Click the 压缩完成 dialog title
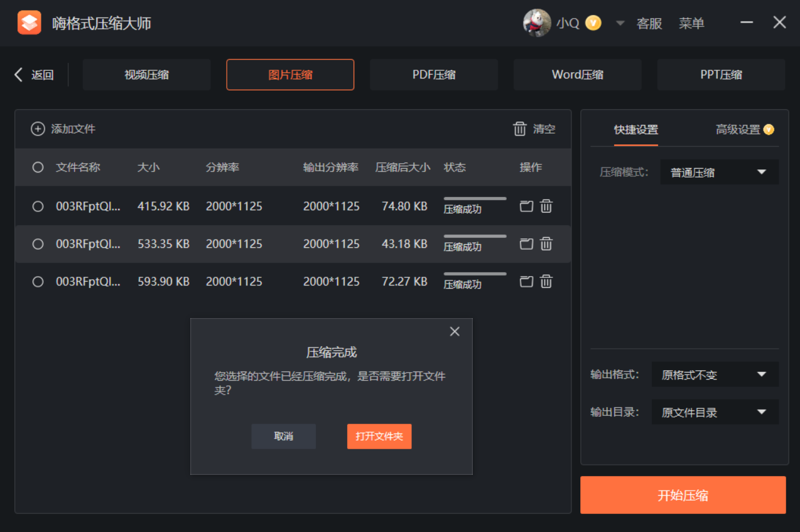Screen dimensions: 800x532 [332, 353]
